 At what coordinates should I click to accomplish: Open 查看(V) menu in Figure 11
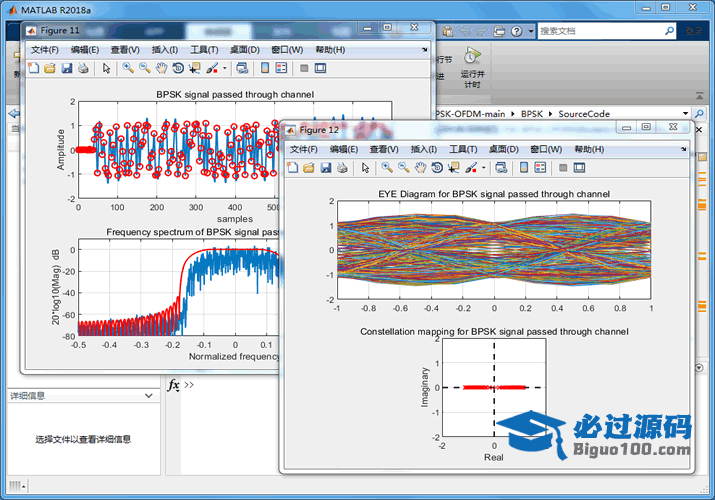click(x=125, y=50)
